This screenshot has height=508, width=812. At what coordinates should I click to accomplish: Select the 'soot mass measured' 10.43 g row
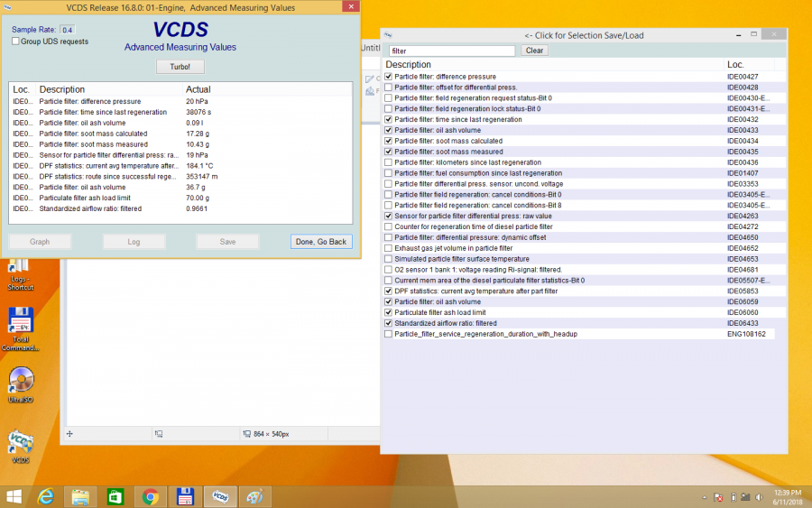180,144
